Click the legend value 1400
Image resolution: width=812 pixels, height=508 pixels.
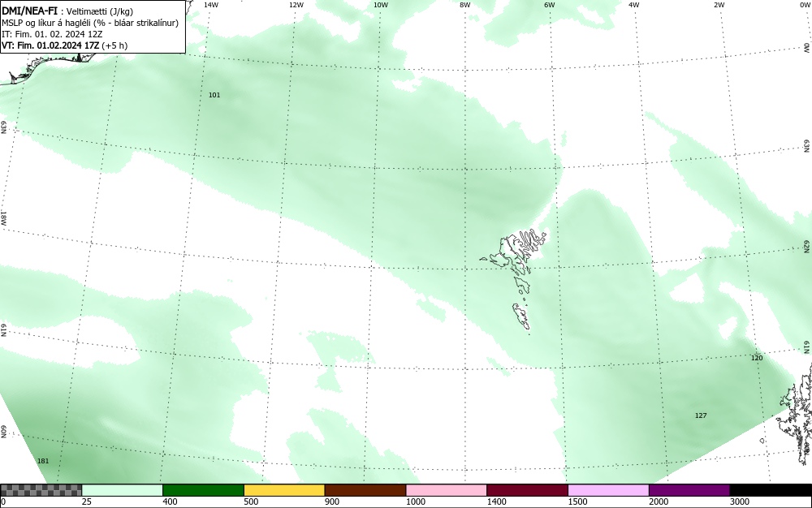[496, 502]
